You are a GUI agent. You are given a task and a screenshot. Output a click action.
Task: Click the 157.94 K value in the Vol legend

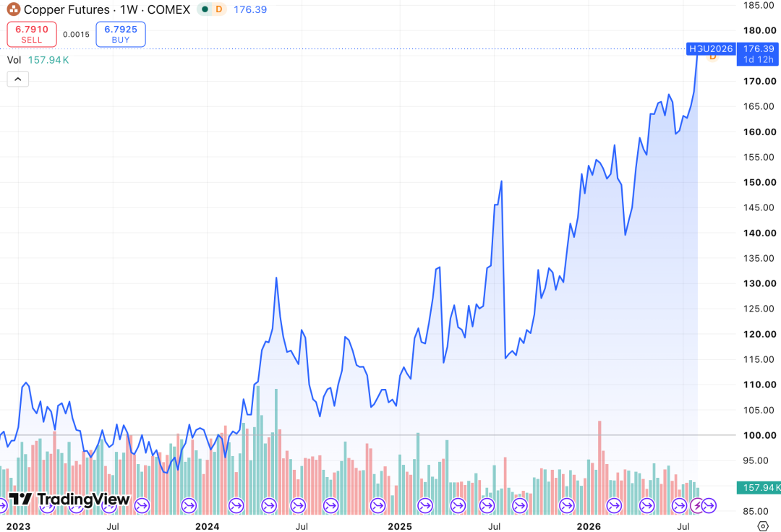(x=48, y=60)
